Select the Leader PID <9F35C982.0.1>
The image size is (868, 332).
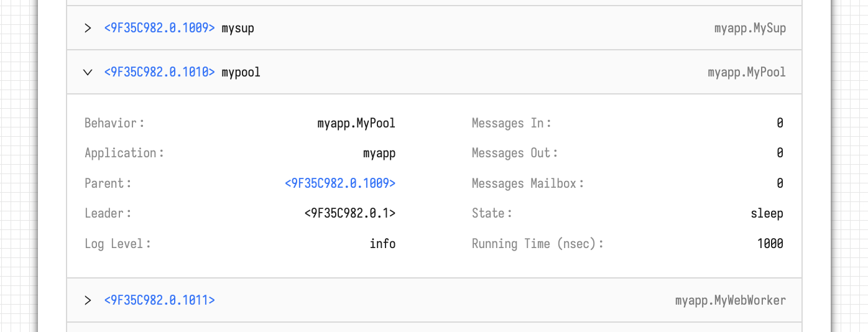pos(349,213)
